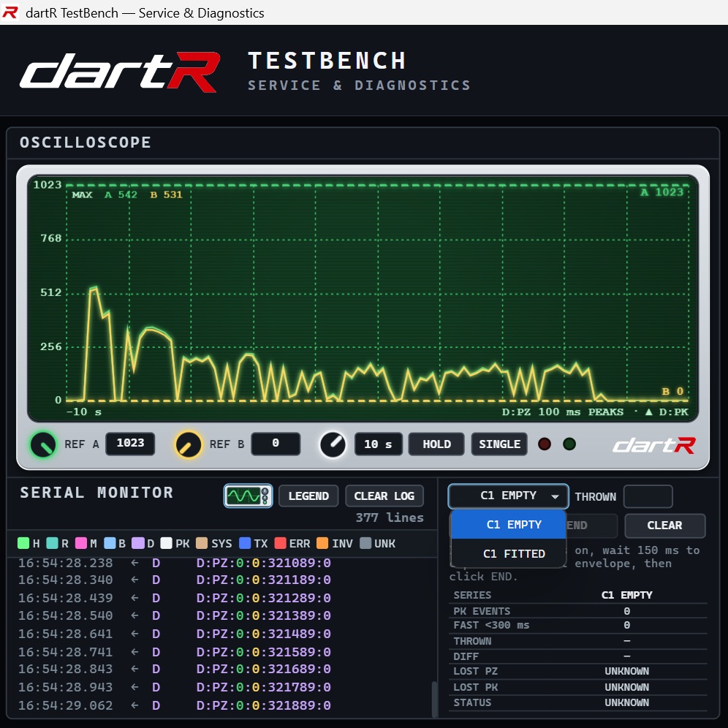This screenshot has width=728, height=728.
Task: Click the OSCILLOSCOPE panel heading
Action: tap(86, 142)
